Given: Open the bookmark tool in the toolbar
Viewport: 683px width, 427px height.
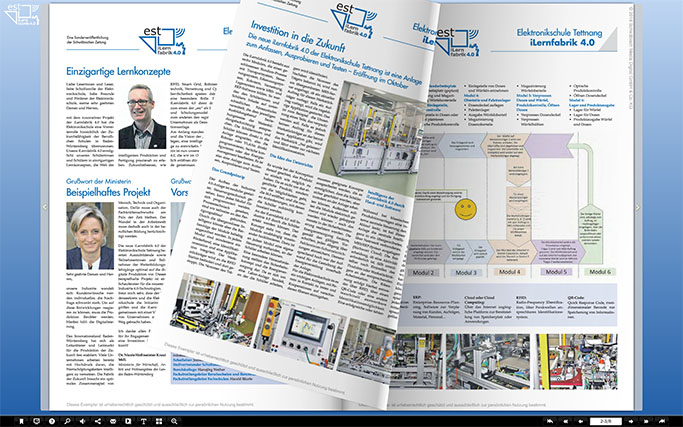Looking at the screenshot, I should [x=21, y=421].
